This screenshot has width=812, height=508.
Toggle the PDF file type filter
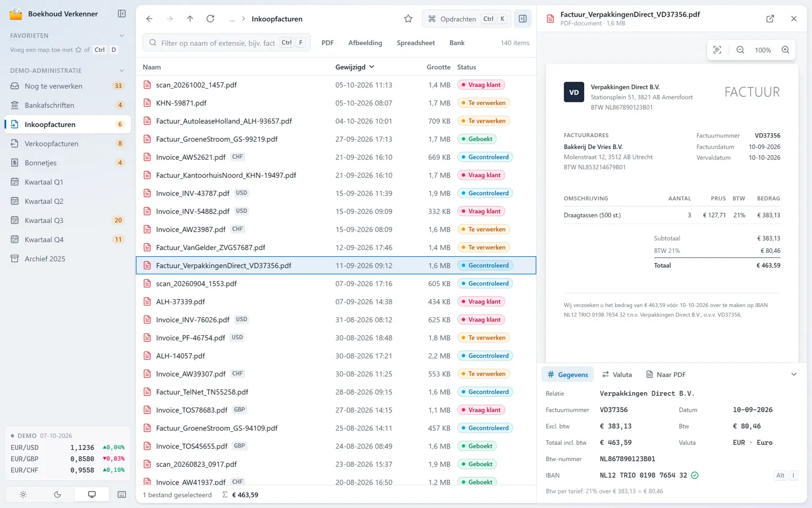[328, 43]
